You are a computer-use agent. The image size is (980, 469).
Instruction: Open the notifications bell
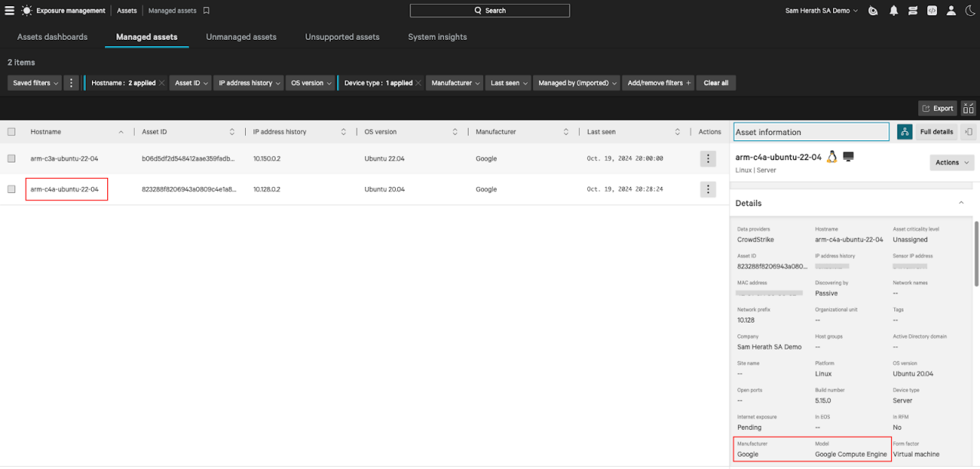tap(893, 11)
